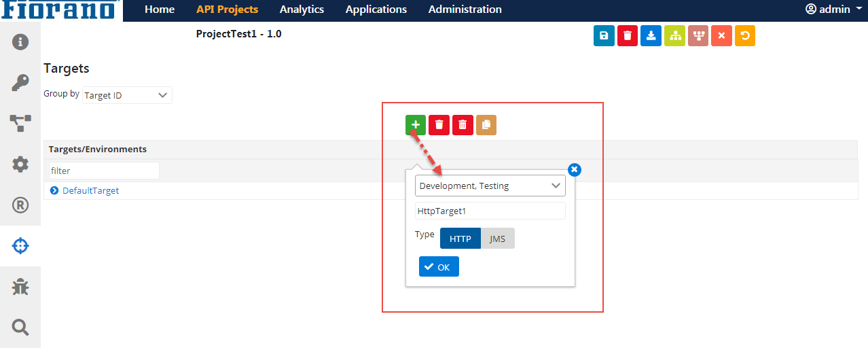Screen dimensions: 868x348
Task: Click the tan Copy target icon
Action: pos(486,125)
